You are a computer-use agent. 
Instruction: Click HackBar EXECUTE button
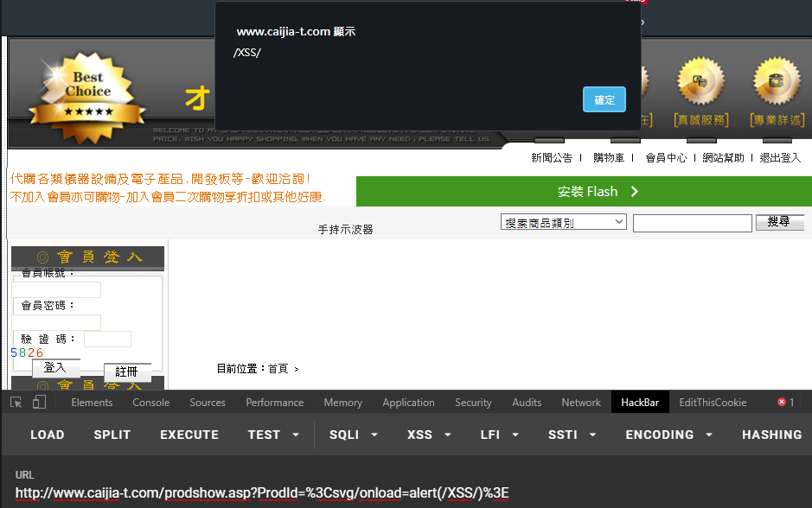(189, 435)
